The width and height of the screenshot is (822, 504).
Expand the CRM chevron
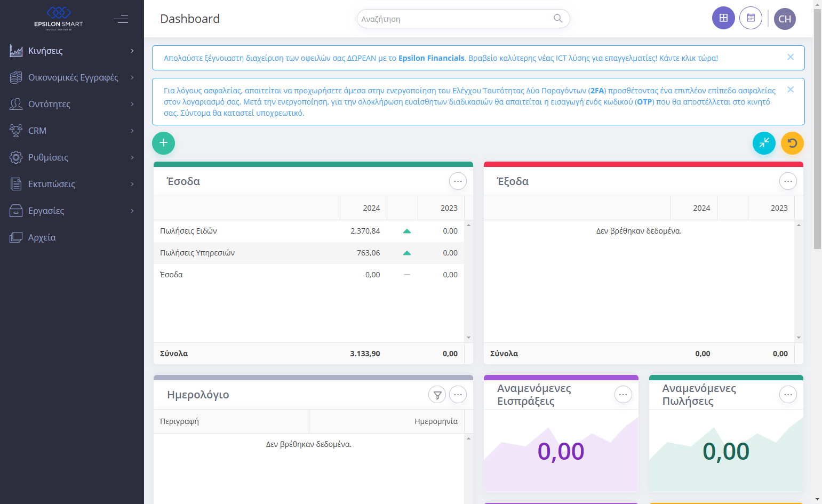pos(132,131)
